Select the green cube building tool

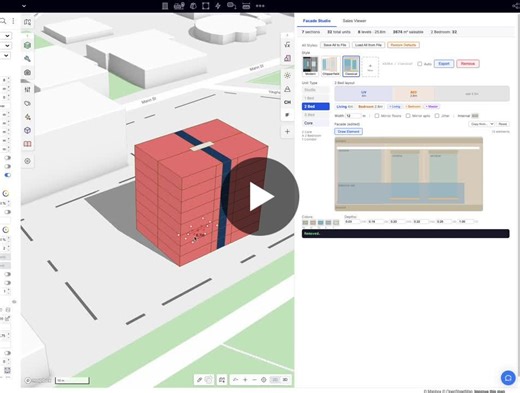tap(27, 45)
